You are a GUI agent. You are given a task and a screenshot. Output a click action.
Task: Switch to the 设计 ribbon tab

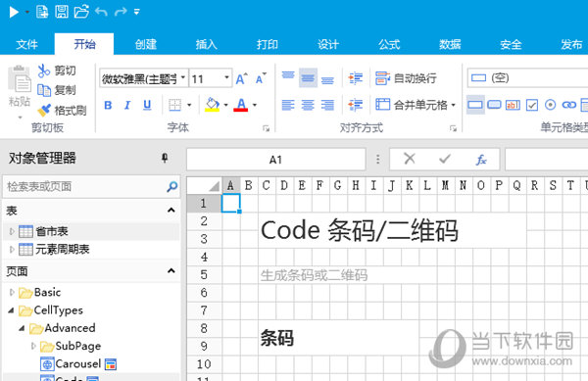(x=328, y=44)
